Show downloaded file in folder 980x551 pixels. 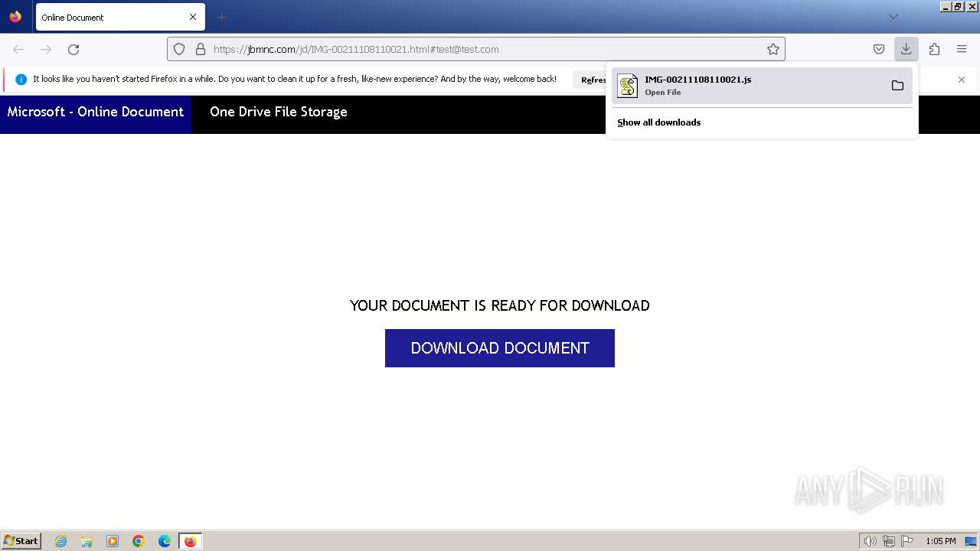[897, 86]
